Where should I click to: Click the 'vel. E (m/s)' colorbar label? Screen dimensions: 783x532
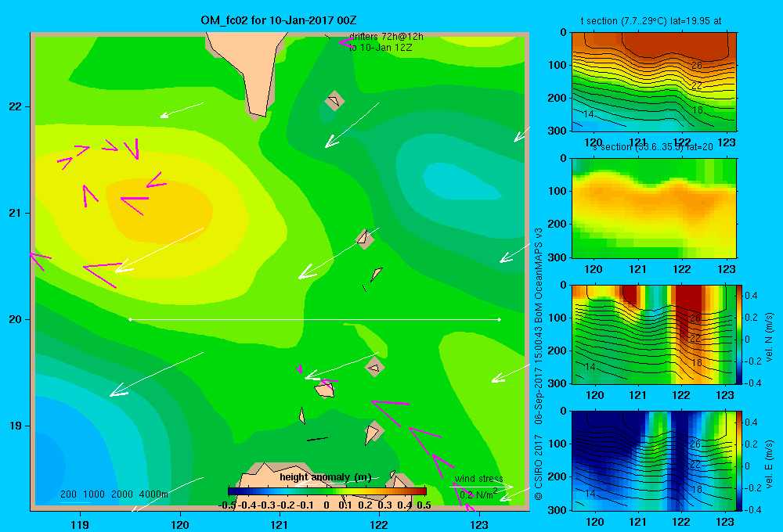[x=769, y=464]
